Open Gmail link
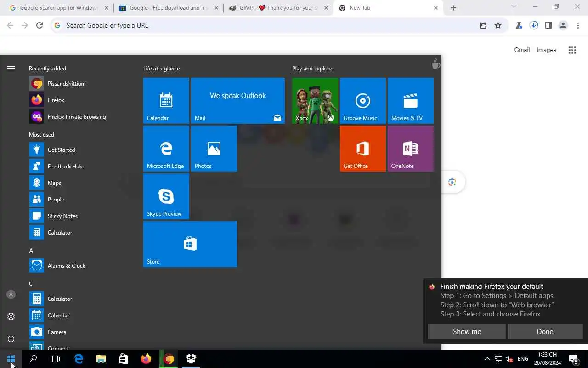 [522, 50]
